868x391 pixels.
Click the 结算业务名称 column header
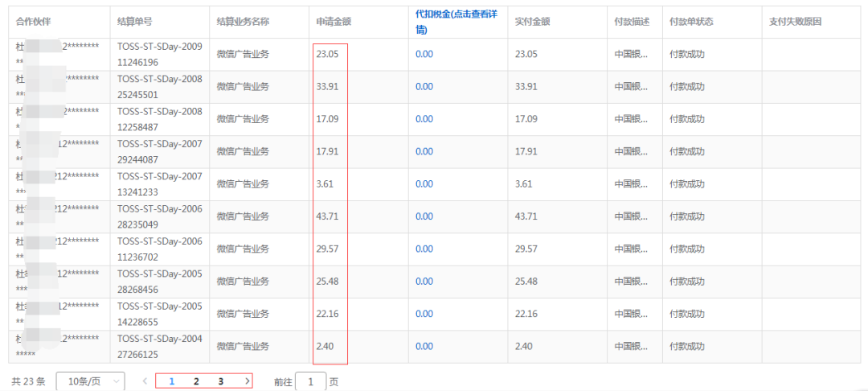(x=243, y=22)
